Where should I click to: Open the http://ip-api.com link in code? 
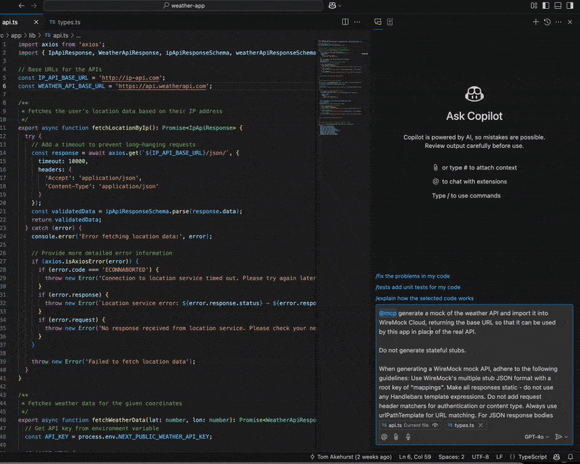130,78
